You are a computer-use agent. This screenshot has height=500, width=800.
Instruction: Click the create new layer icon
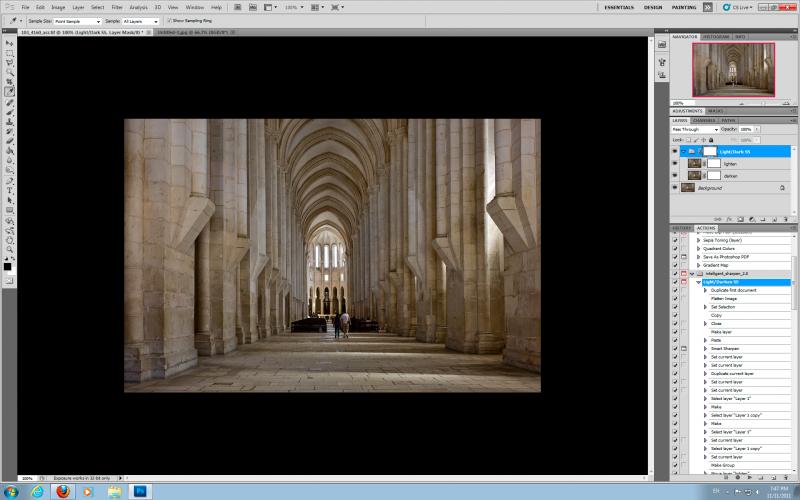click(774, 219)
